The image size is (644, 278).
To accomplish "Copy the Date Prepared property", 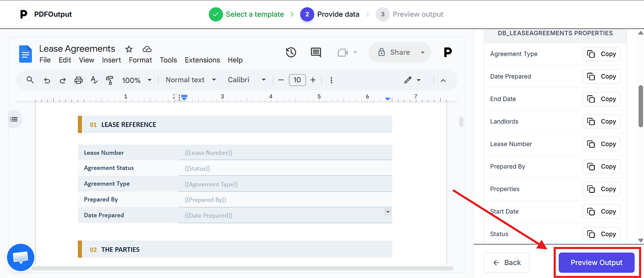I will [x=602, y=76].
